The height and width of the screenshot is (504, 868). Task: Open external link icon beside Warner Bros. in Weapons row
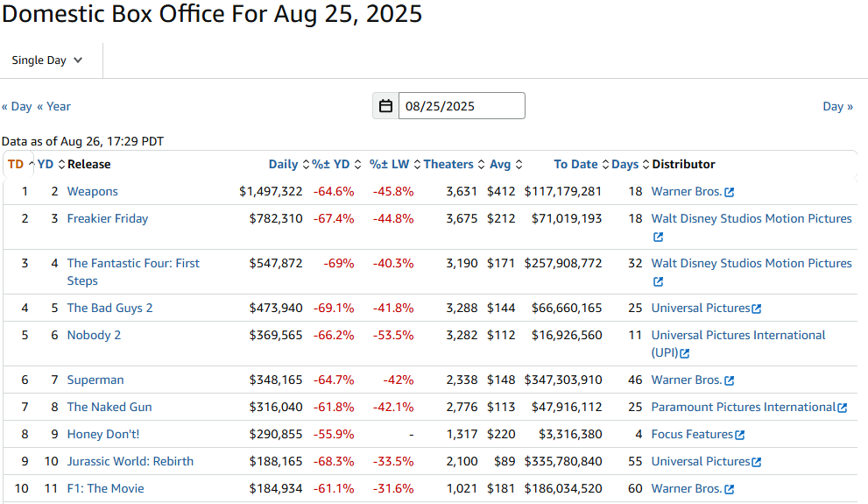730,192
